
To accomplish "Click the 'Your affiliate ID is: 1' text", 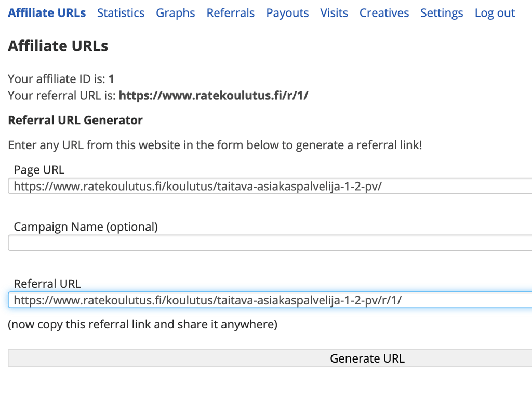I will tap(61, 79).
